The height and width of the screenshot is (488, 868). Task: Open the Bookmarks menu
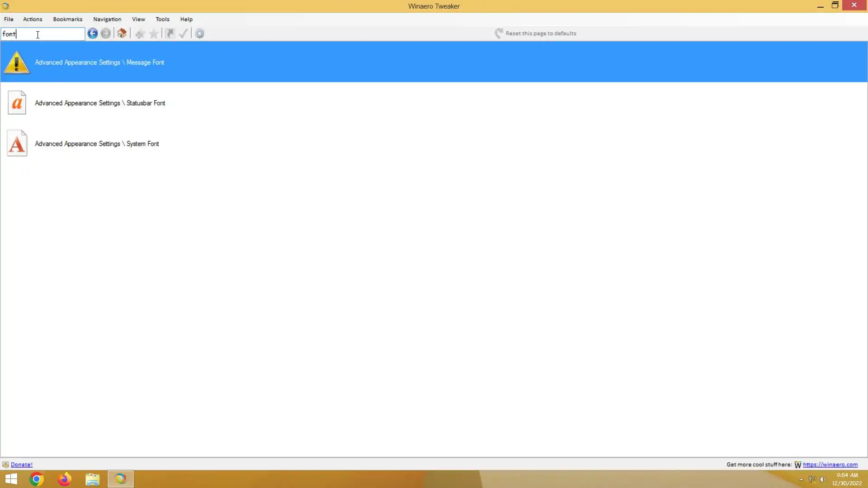(67, 19)
